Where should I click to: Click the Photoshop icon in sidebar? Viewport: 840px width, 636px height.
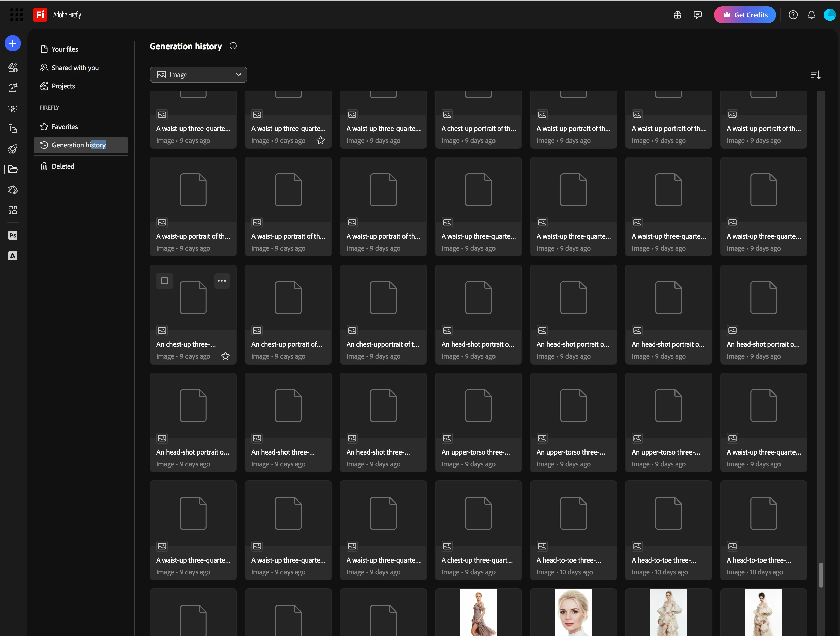coord(12,235)
